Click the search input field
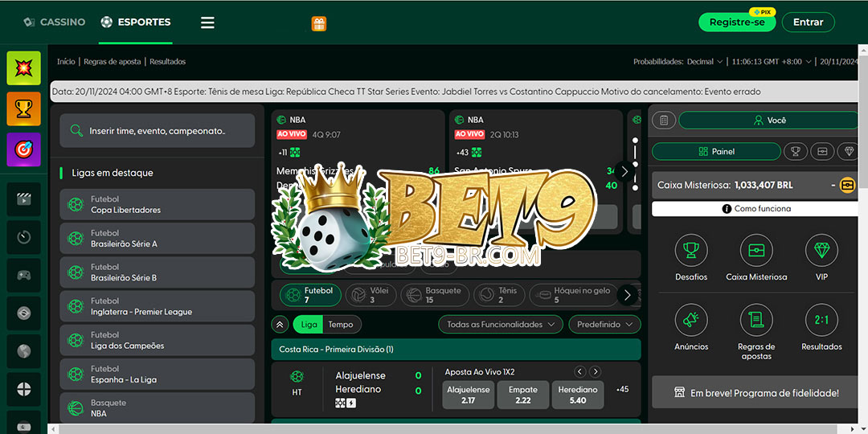868x434 pixels. [158, 131]
